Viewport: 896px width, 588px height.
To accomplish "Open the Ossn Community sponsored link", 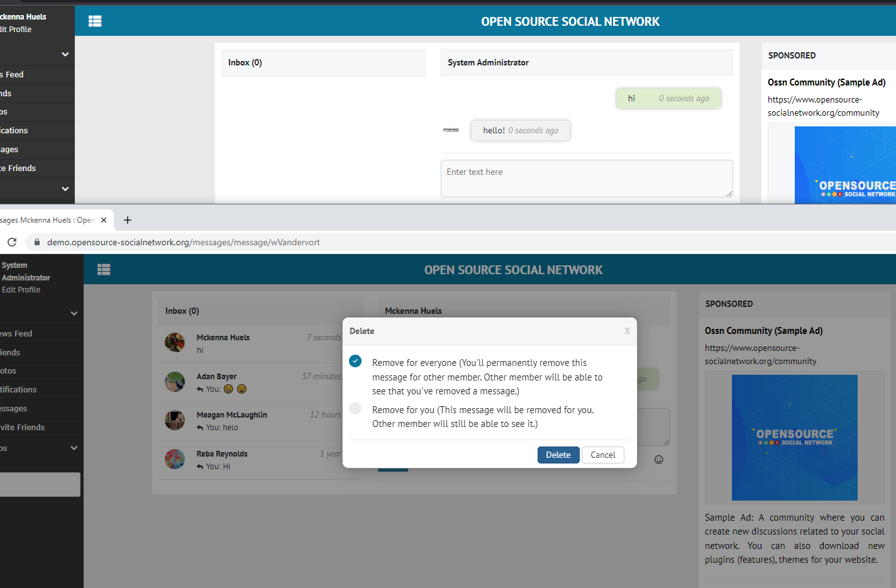I will (763, 330).
